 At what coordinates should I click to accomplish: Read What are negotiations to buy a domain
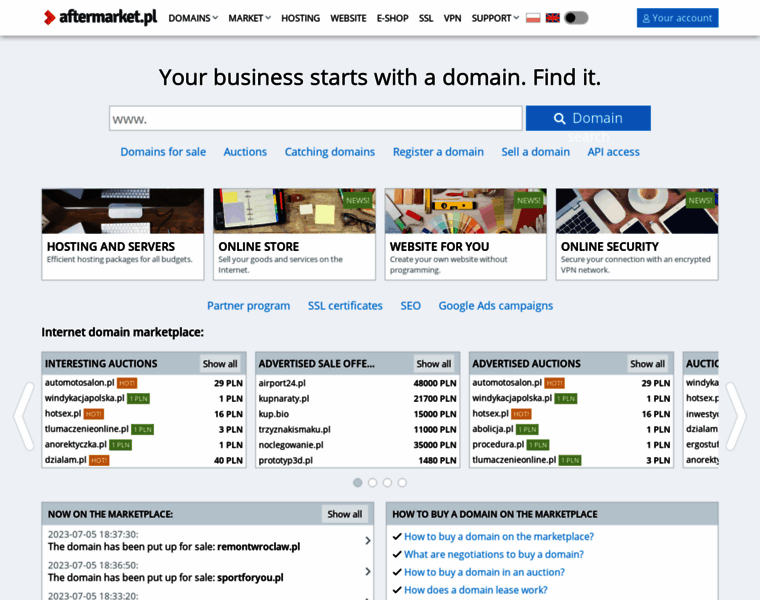494,554
